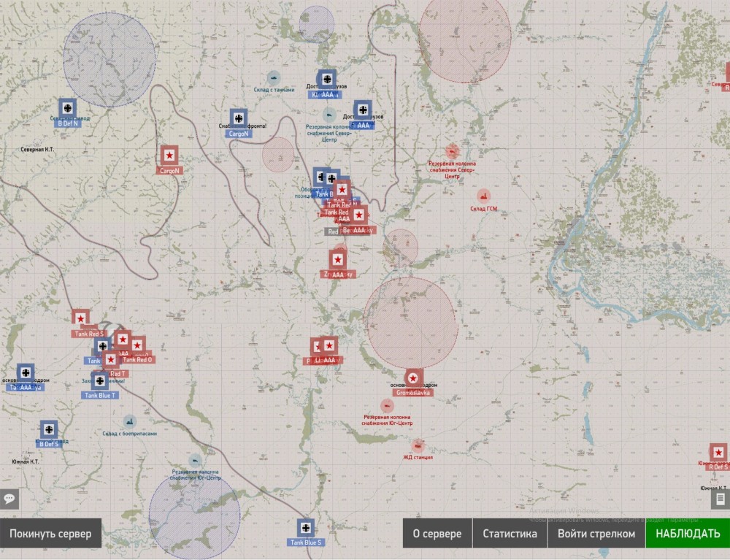
Task: Click the Tank Blue S label
Action: tap(306, 542)
